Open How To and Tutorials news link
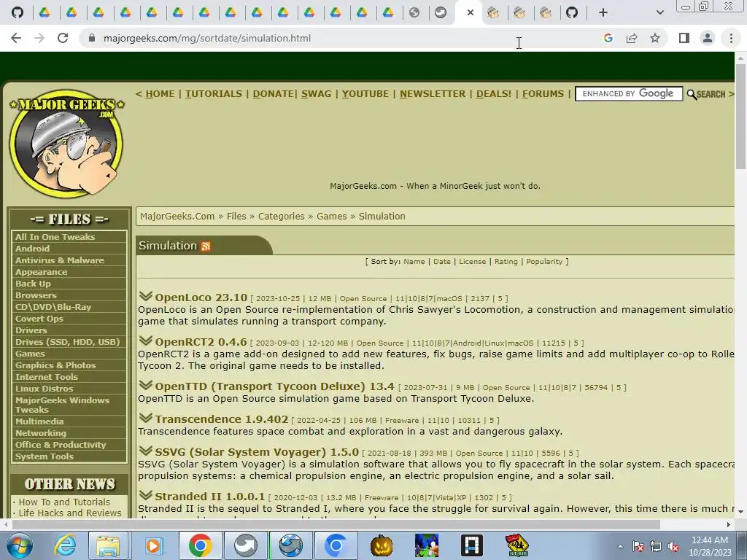The height and width of the screenshot is (560, 747). coord(64,502)
